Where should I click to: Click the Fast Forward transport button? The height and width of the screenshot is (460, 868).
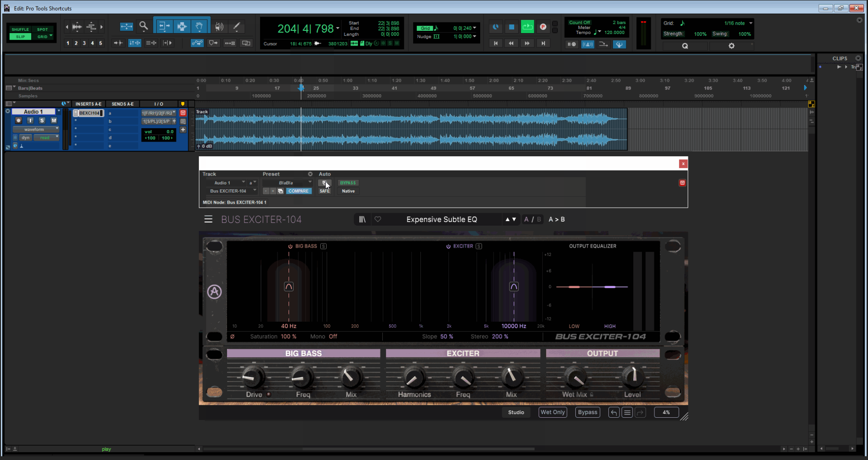(527, 43)
